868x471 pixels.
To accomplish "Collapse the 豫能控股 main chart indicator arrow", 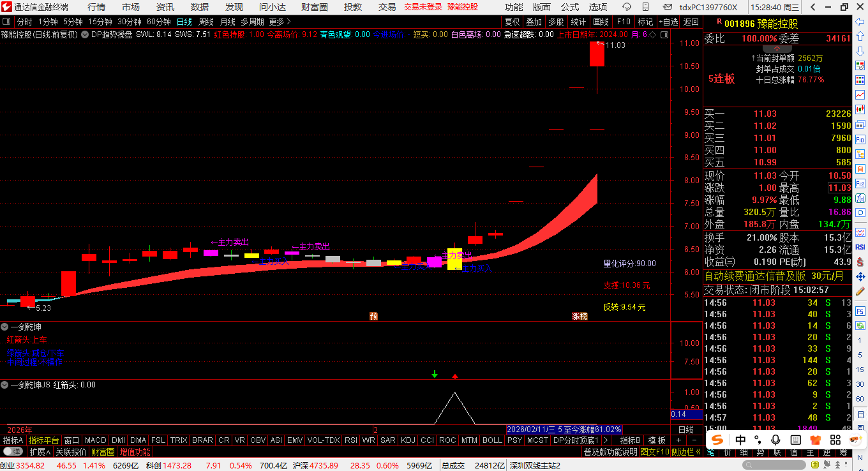I will coord(86,34).
